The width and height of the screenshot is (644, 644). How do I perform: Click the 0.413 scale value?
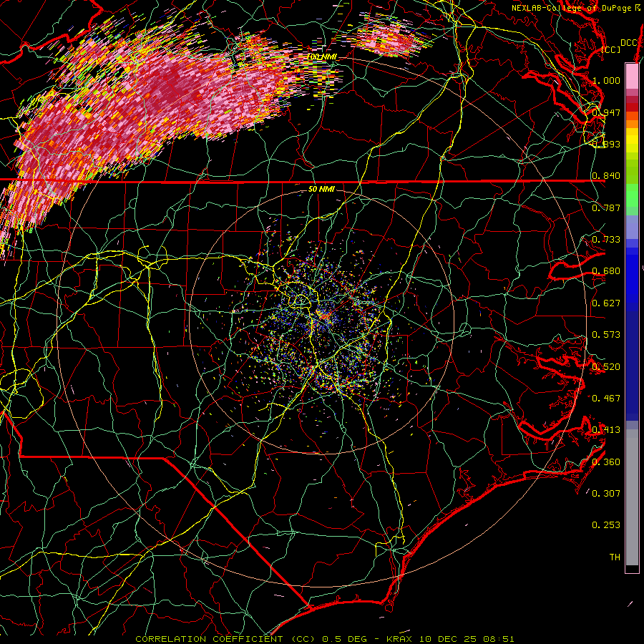click(606, 430)
